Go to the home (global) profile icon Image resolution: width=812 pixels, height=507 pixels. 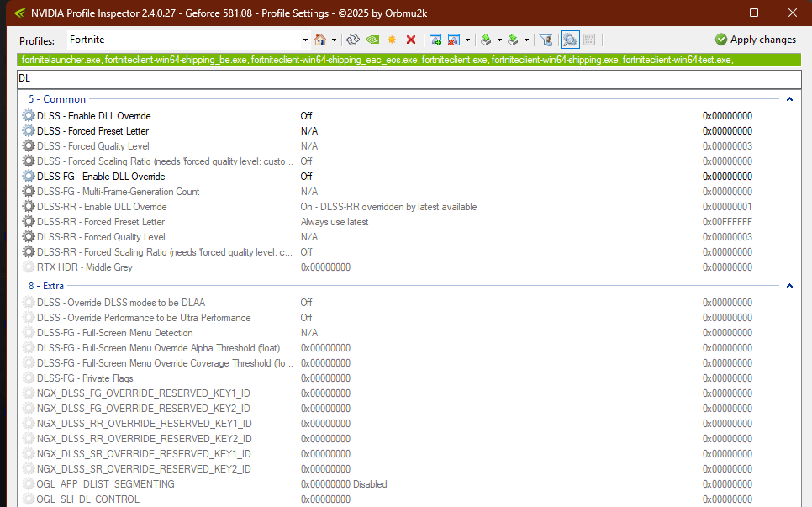[320, 40]
